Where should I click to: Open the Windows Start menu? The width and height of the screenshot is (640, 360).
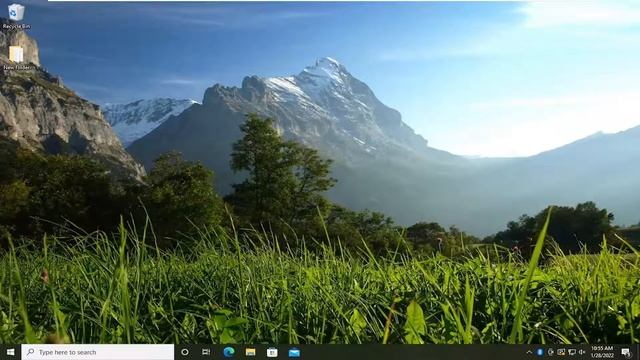pyautogui.click(x=10, y=352)
